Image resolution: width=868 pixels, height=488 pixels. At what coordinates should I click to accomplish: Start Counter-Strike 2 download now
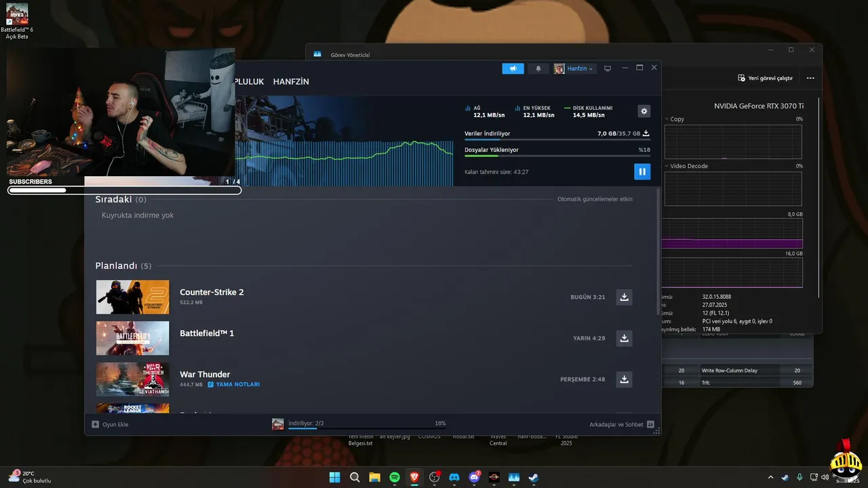625,297
